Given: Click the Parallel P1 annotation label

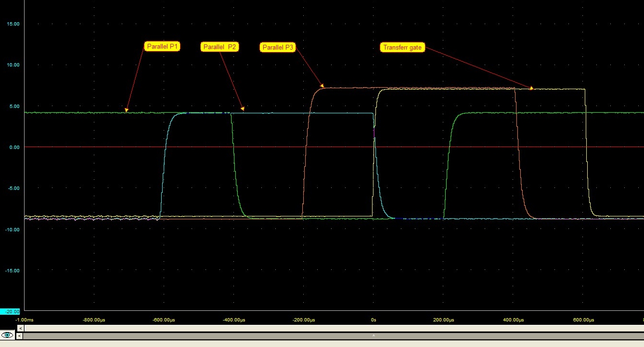Looking at the screenshot, I should click(162, 46).
